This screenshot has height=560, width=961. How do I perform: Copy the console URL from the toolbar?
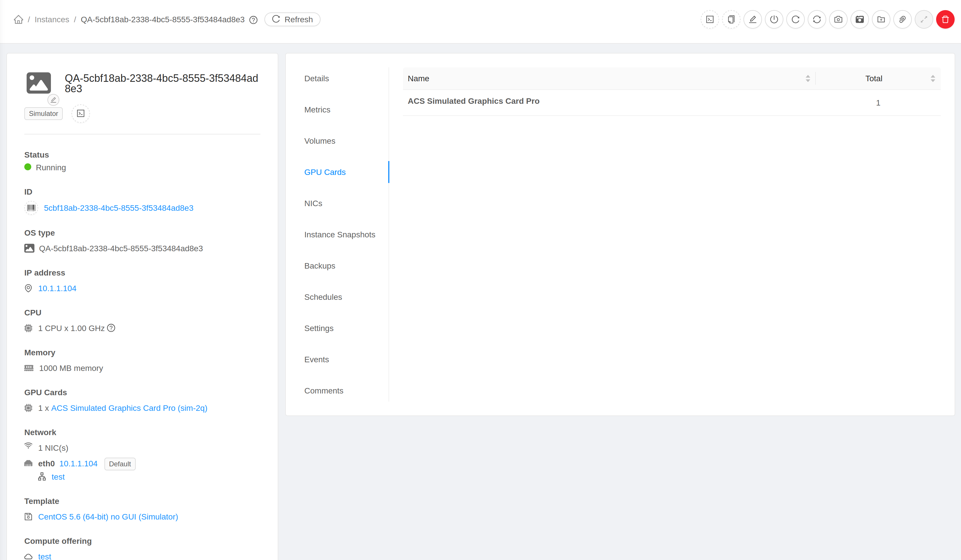click(731, 19)
